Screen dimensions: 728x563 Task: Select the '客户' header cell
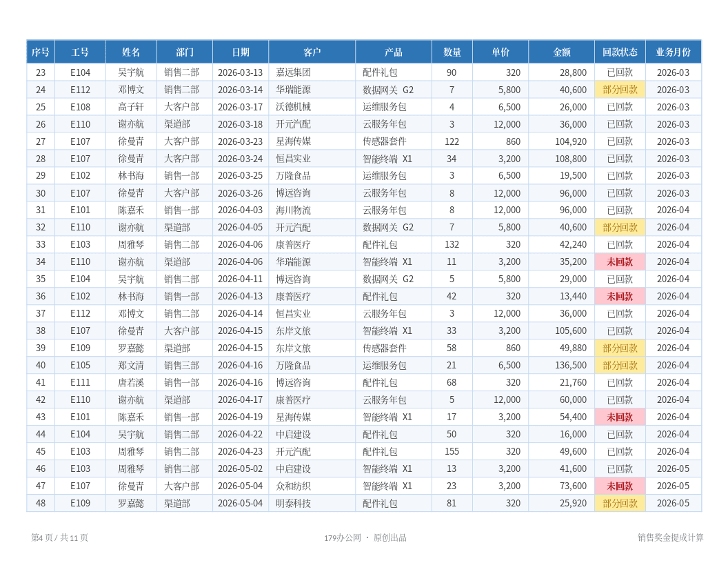tap(312, 52)
